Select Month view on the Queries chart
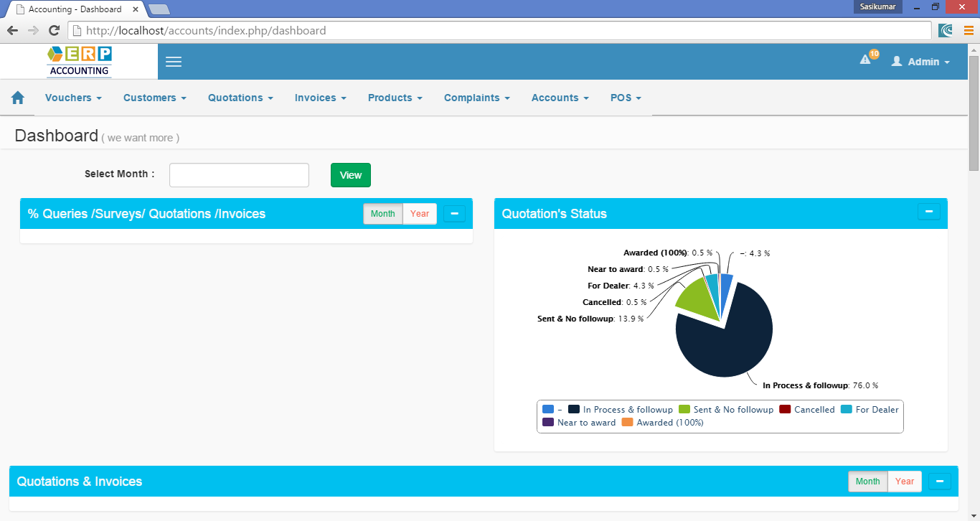 [382, 213]
